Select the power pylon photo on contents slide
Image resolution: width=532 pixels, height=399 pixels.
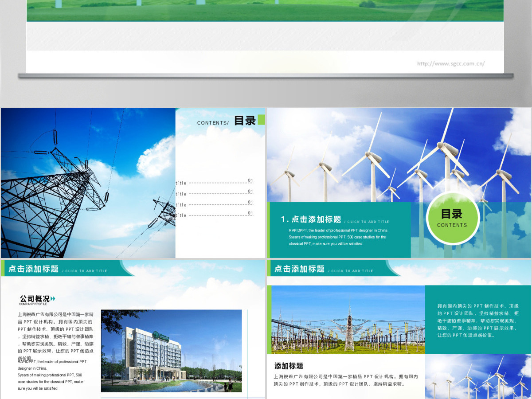(88, 183)
